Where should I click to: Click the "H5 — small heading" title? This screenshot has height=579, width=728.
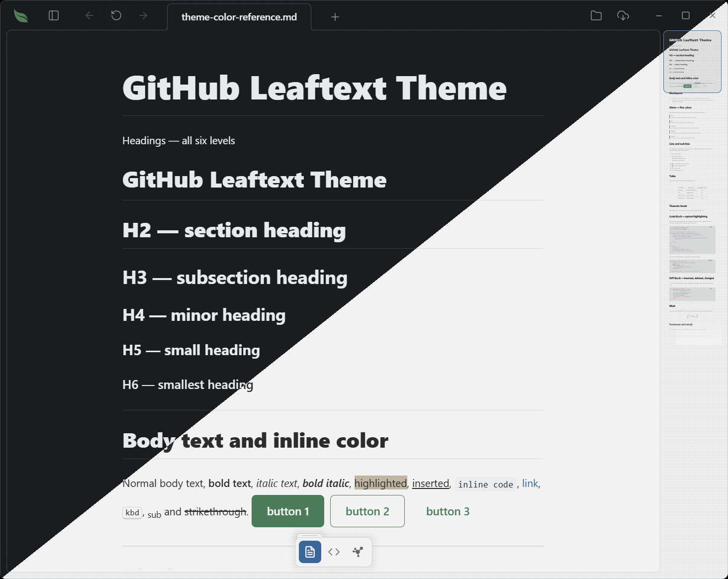tap(191, 350)
